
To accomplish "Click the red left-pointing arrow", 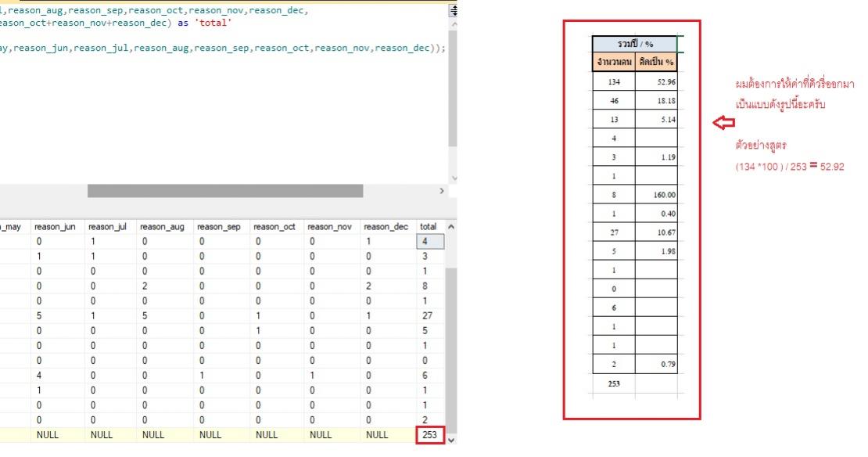I will click(725, 123).
